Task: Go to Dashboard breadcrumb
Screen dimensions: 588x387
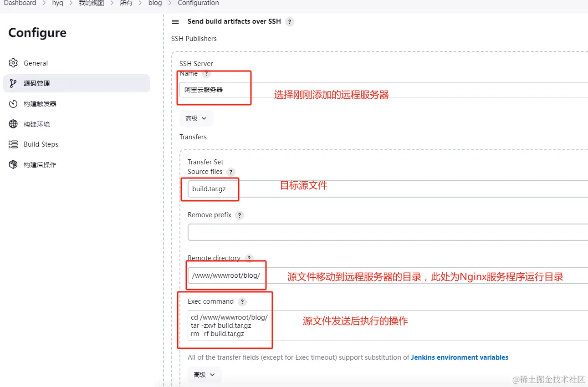Action: point(20,3)
